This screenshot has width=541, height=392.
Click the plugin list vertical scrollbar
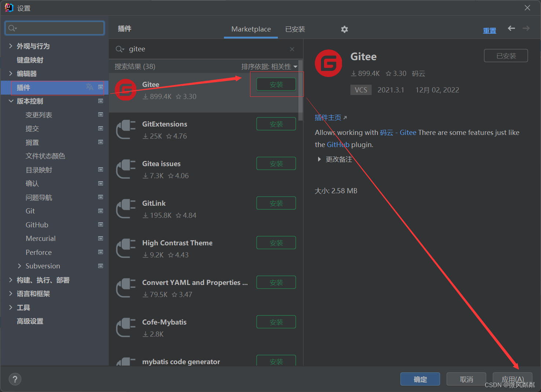301,90
